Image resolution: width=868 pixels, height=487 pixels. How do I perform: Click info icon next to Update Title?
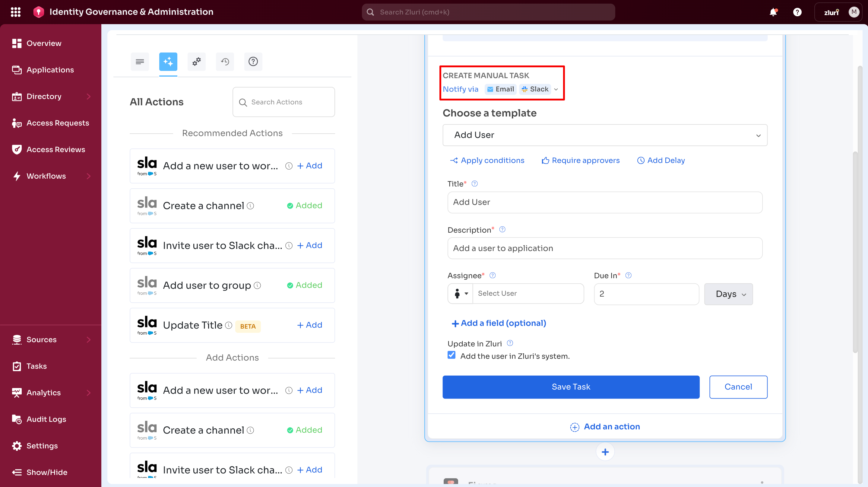229,325
